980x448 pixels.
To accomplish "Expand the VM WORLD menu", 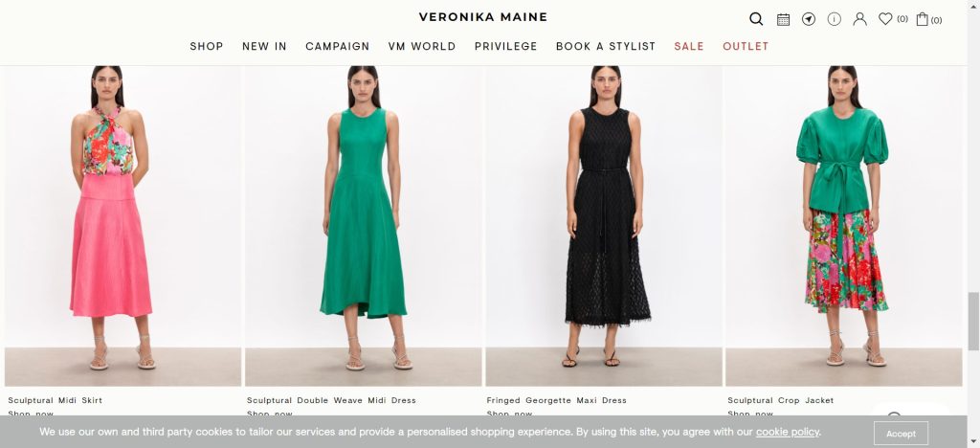I will coord(422,46).
